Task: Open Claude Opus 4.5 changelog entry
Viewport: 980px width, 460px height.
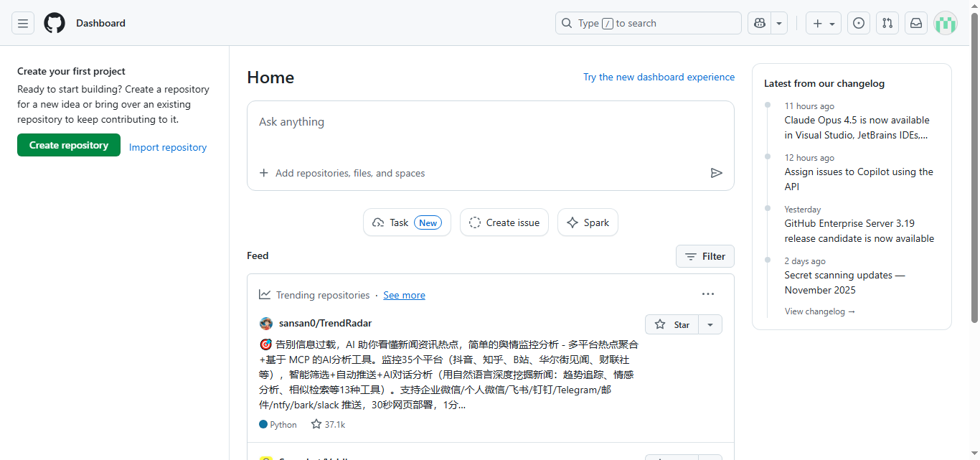Action: [x=857, y=128]
